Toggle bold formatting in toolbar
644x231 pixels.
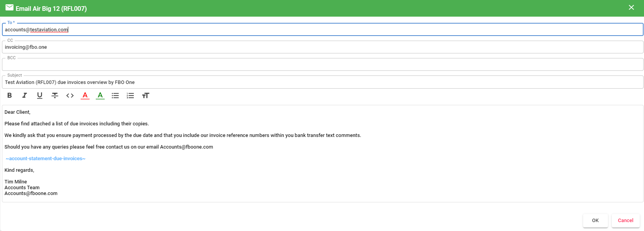pyautogui.click(x=10, y=96)
